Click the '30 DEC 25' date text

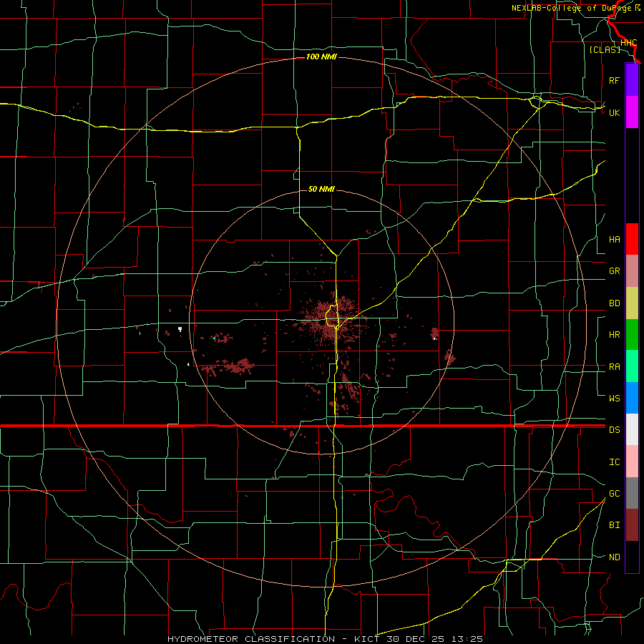pos(415,639)
